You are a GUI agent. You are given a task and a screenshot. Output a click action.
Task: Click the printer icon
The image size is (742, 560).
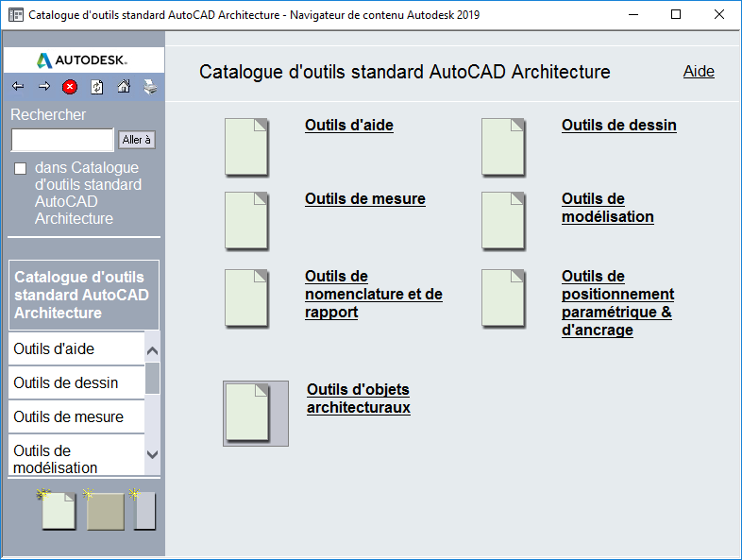(x=149, y=87)
